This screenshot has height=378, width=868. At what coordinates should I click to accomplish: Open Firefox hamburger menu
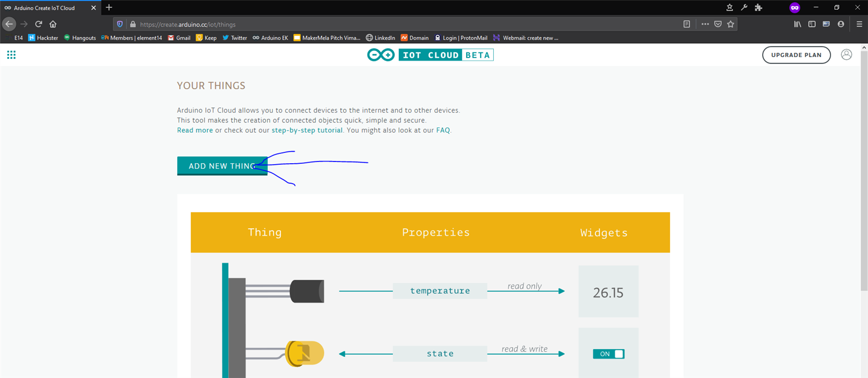[859, 24]
